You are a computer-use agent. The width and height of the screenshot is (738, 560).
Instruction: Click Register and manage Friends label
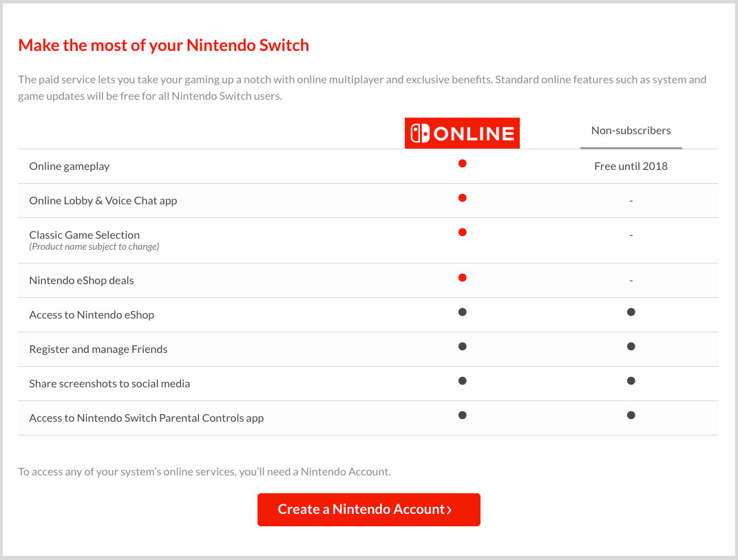tap(98, 349)
